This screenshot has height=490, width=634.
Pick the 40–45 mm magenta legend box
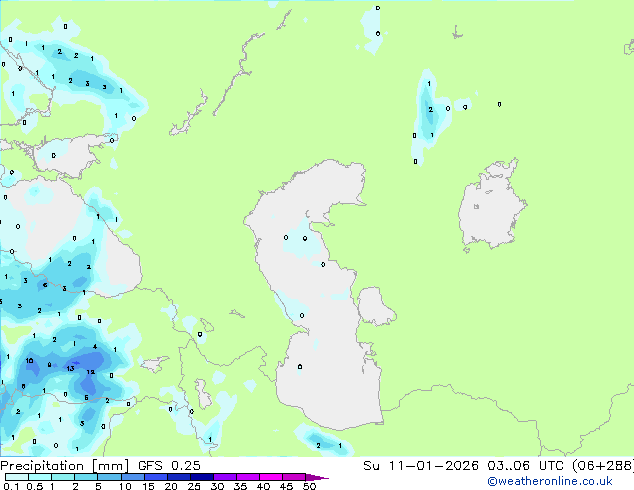(x=271, y=477)
